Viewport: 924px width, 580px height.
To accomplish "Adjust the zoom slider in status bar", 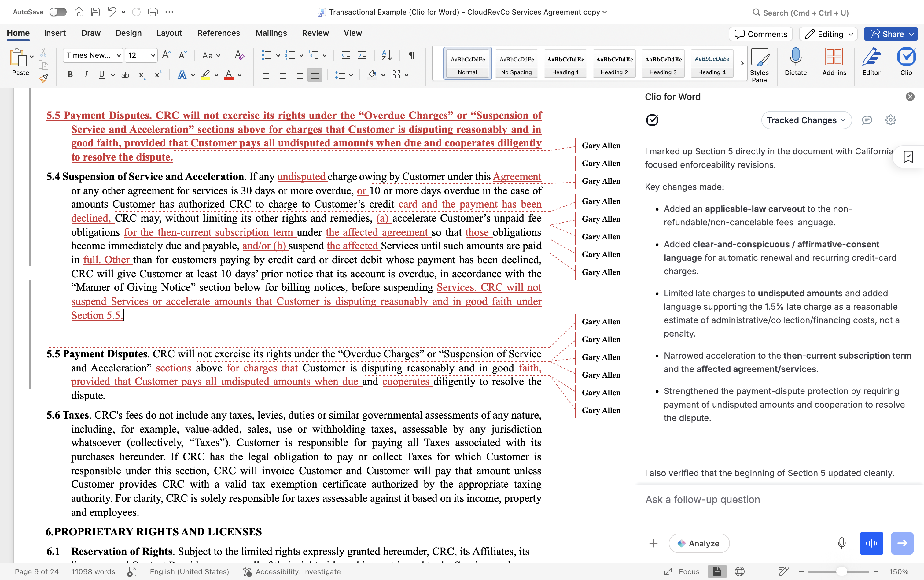I will (841, 571).
